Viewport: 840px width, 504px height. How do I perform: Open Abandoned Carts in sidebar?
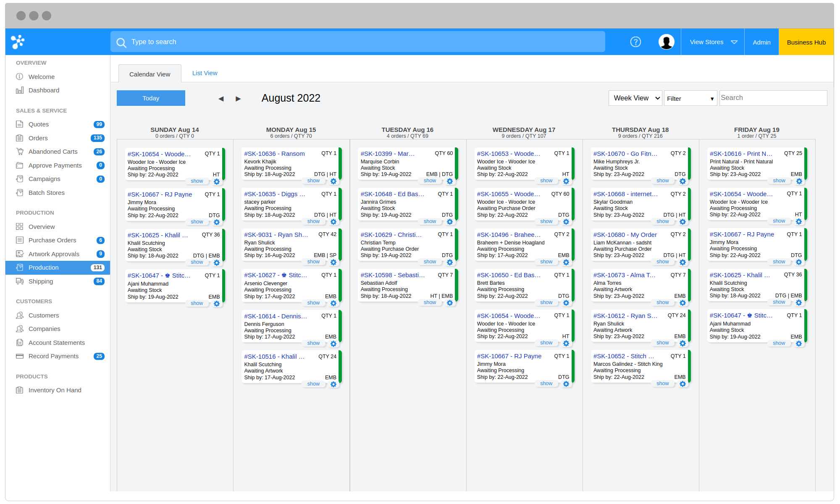pyautogui.click(x=53, y=152)
